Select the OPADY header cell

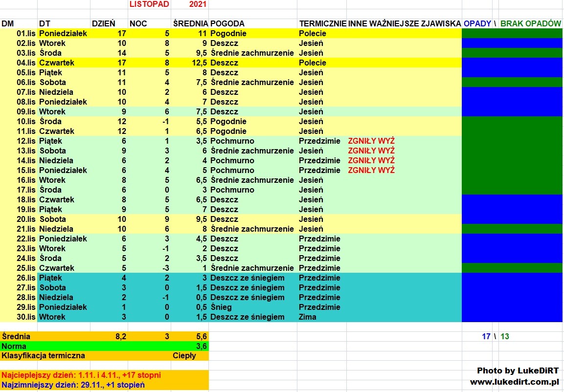click(x=477, y=23)
